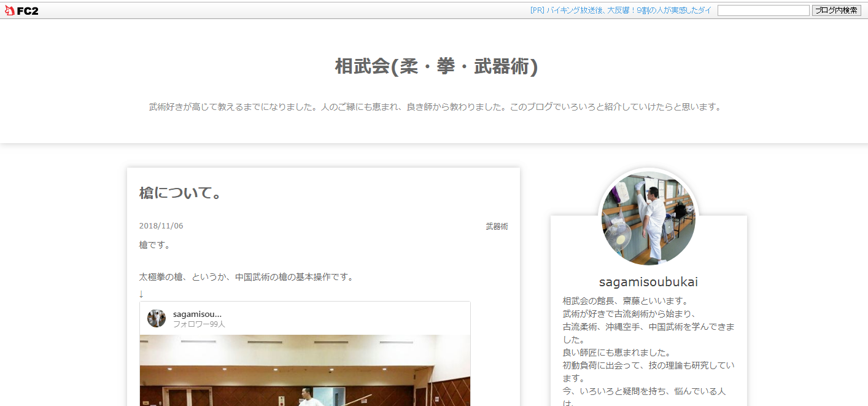
Task: Click the sagamisoubukai profile name
Action: 648,282
